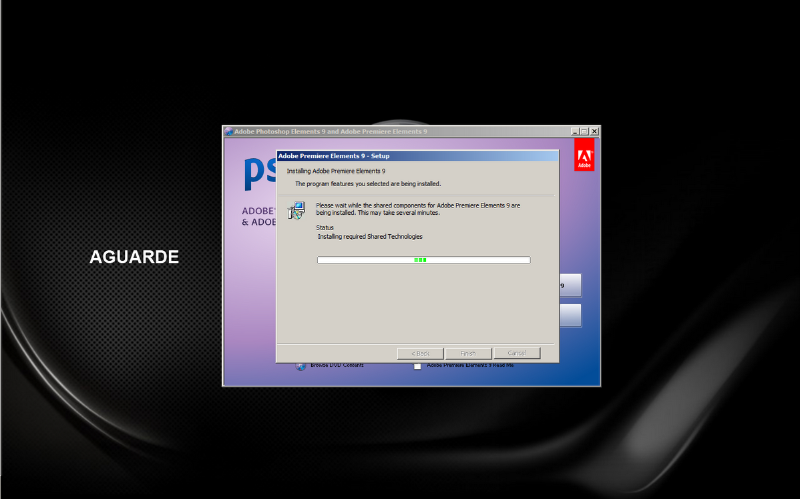Viewport: 800px width, 499px height.
Task: Click the 'Adobe Premiere Elements 9 - Setup' title bar
Action: point(417,156)
